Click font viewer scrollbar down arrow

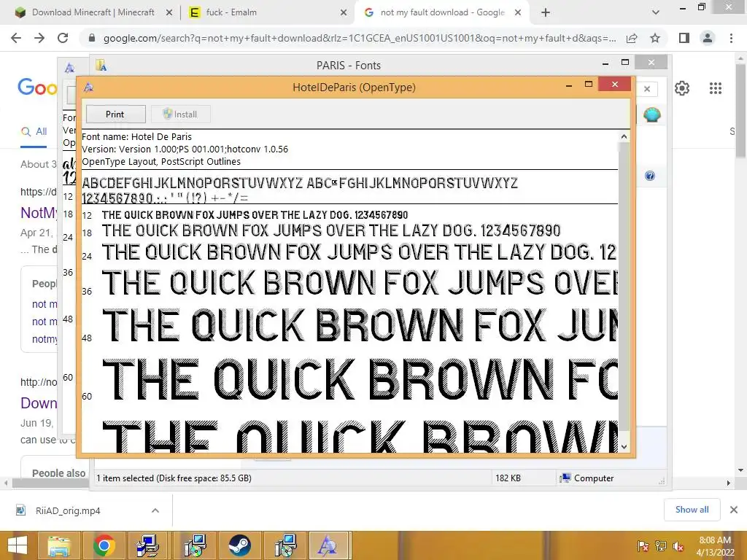coord(624,447)
